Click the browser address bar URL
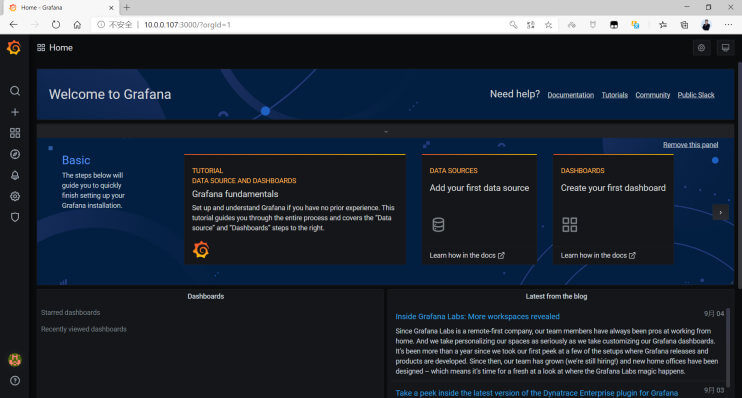This screenshot has height=398, width=742. [x=187, y=25]
